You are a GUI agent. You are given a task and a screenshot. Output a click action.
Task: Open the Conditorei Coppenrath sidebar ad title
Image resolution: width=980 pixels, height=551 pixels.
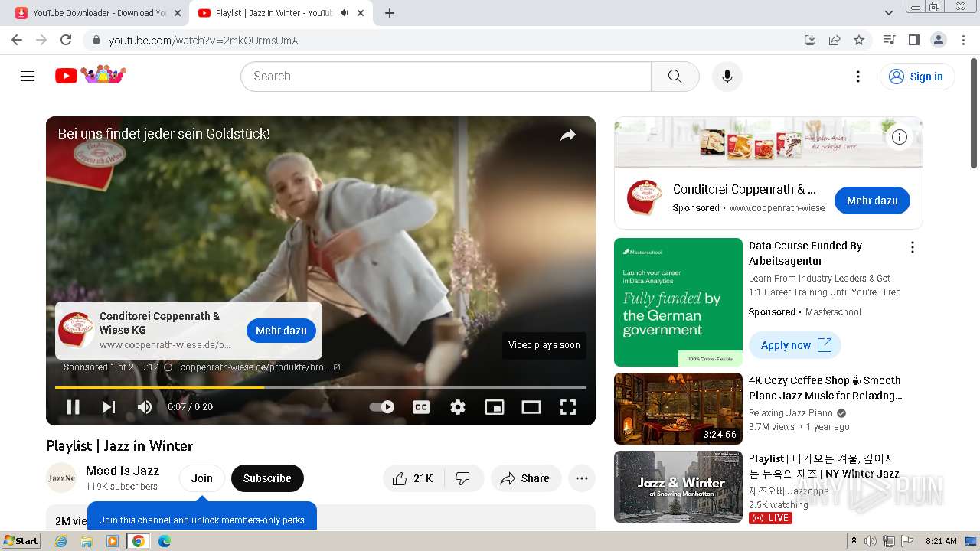click(x=744, y=189)
